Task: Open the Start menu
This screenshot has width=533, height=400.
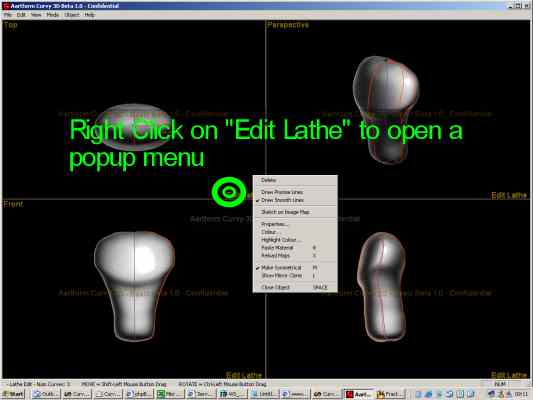Action: coord(14,394)
